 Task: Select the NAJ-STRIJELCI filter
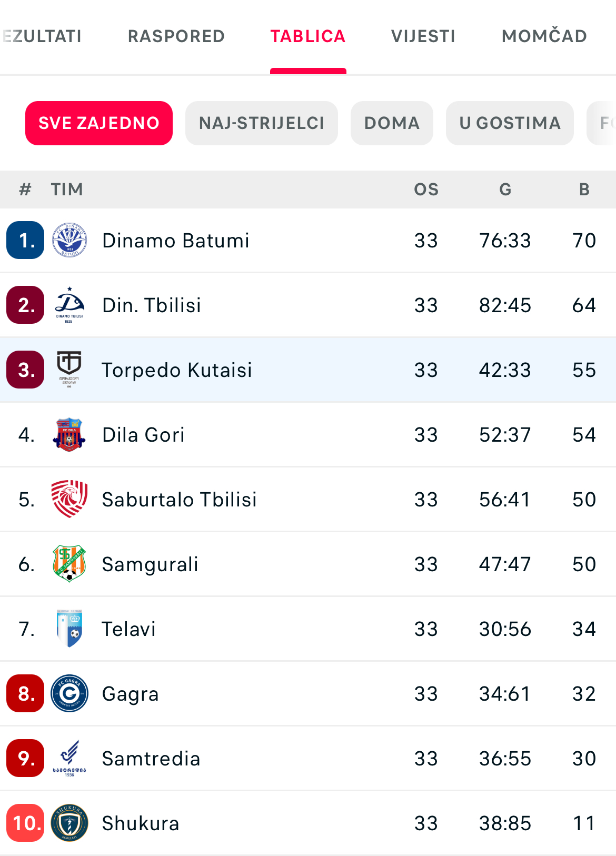click(x=262, y=123)
